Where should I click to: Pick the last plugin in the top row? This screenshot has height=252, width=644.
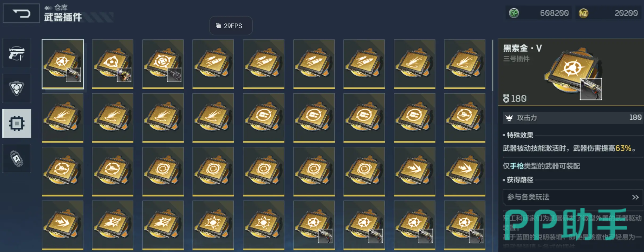pos(465,64)
